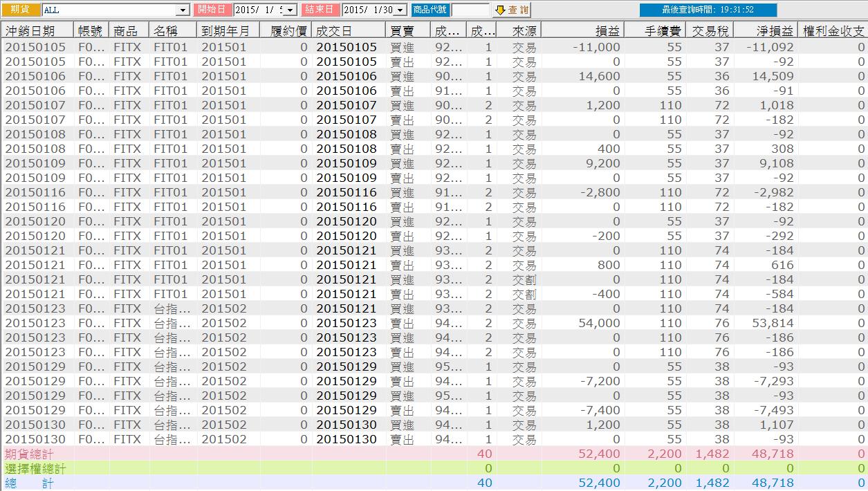Click the 結束日 label

pyautogui.click(x=320, y=10)
